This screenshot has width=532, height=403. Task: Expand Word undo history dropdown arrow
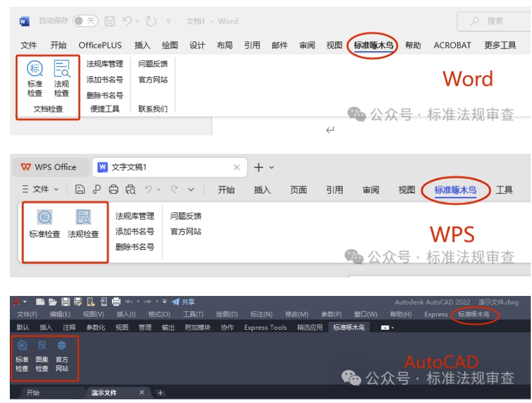pos(138,21)
